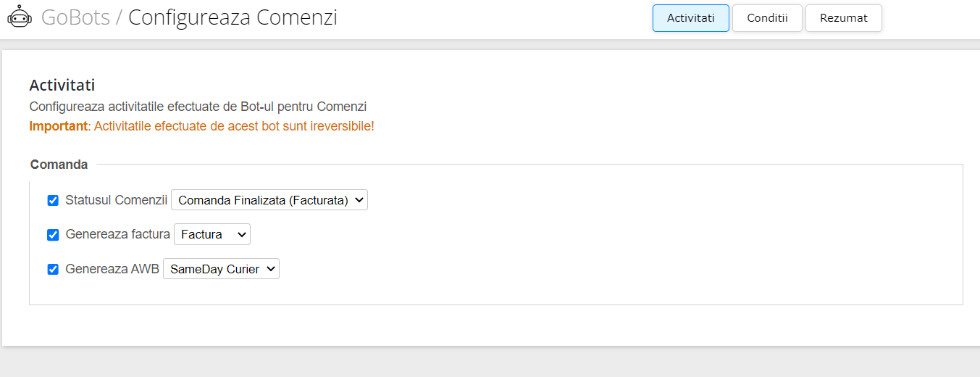Click the Configureaza Comenzi page title
980x377 pixels.
coord(233,17)
